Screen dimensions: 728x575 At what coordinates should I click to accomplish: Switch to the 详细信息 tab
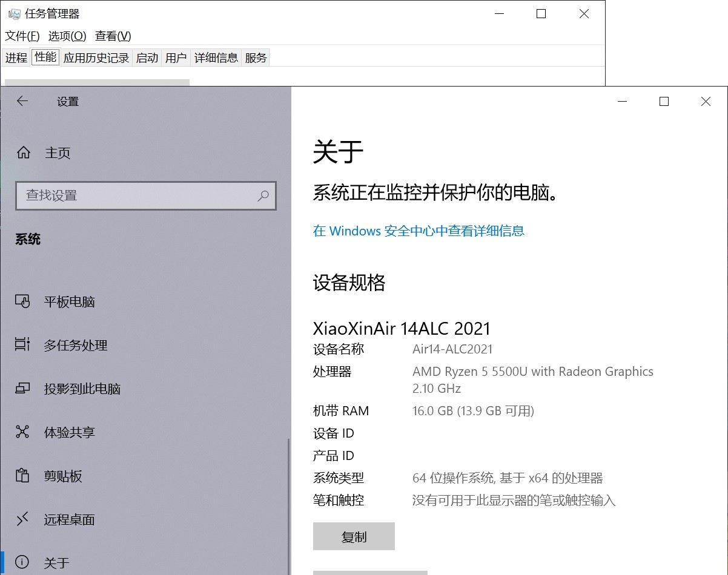coord(216,57)
